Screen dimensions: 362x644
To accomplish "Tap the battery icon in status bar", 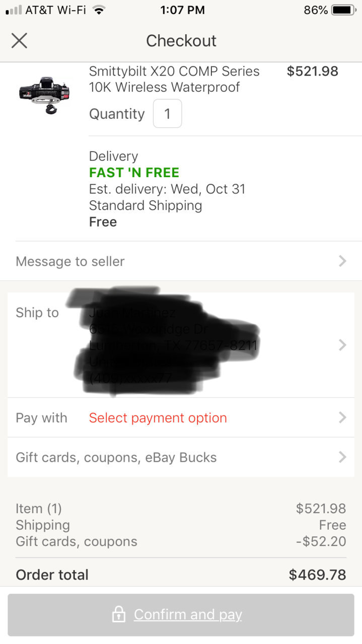I will 344,10.
